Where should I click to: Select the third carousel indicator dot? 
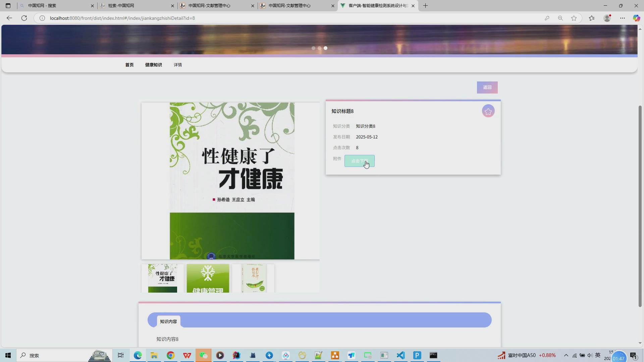pos(325,48)
